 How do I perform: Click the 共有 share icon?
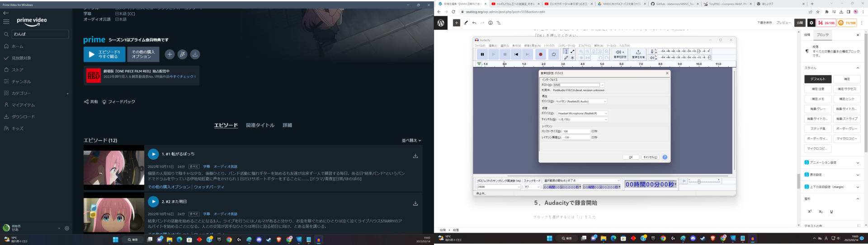[x=86, y=102]
